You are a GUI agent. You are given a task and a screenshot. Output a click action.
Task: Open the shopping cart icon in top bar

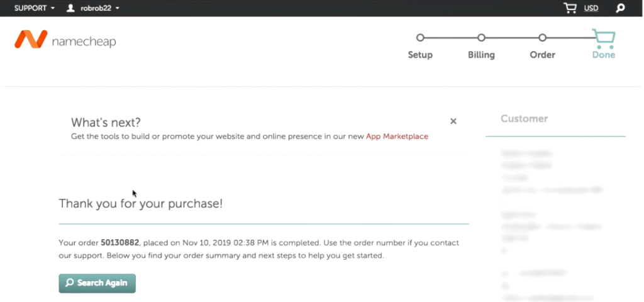click(x=570, y=8)
